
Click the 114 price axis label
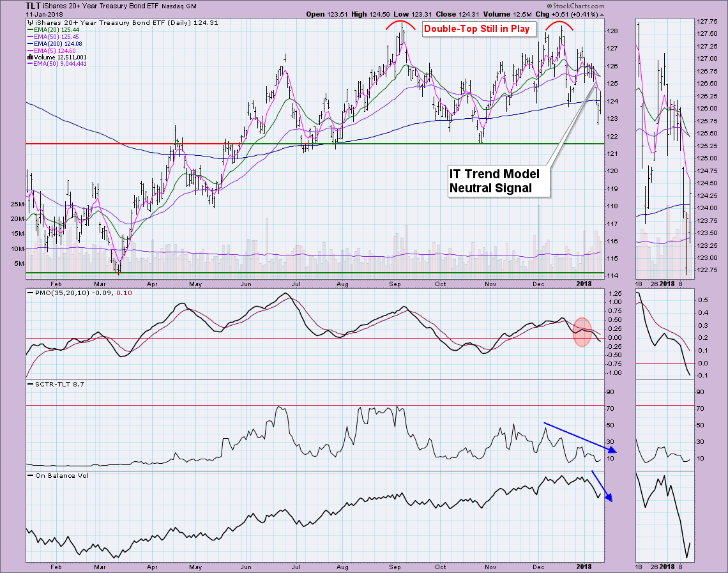(612, 276)
